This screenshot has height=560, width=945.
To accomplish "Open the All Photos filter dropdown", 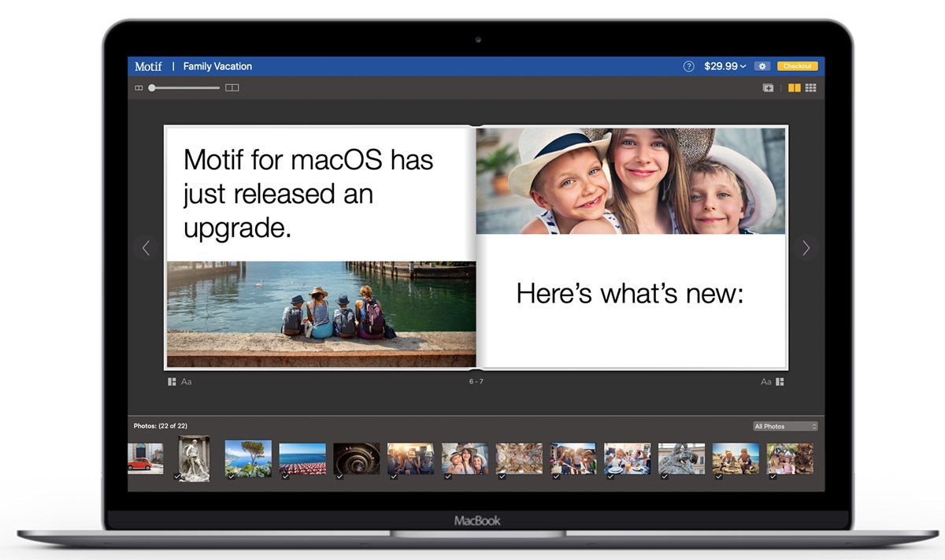I will tap(785, 425).
